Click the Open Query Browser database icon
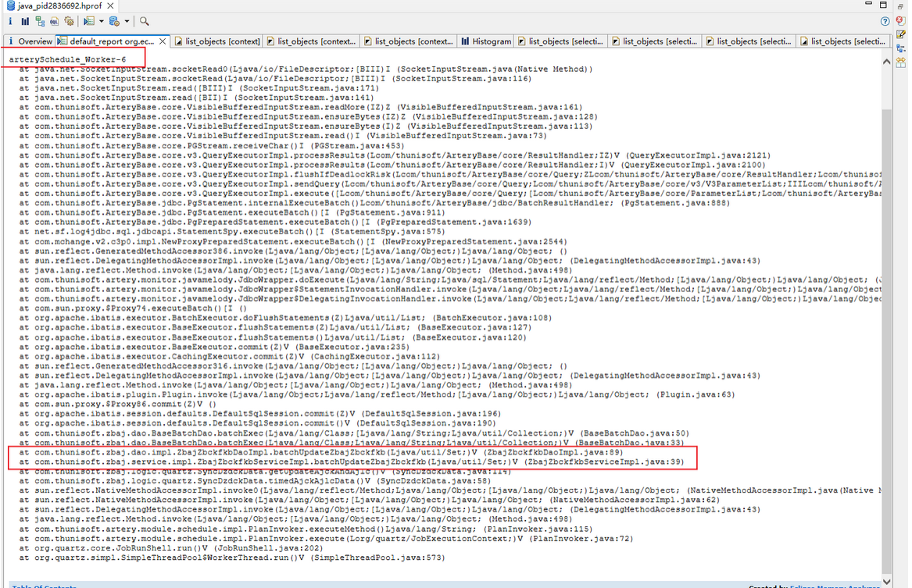Screen dimensions: 912x588 tap(114, 22)
